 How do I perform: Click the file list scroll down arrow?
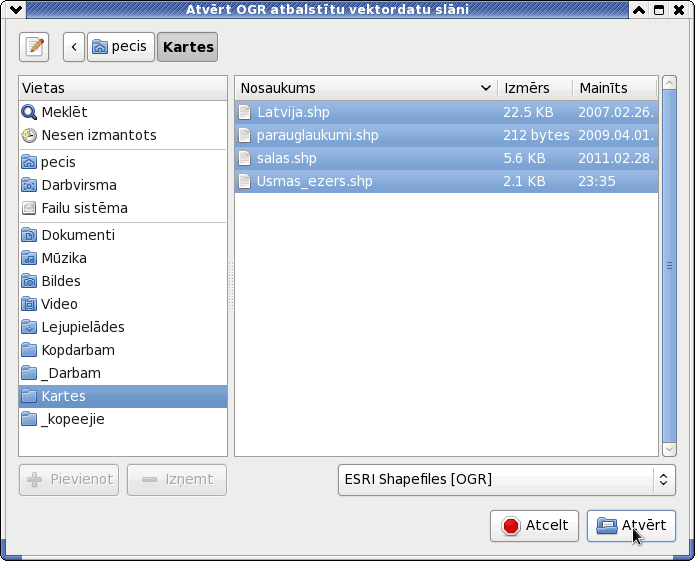[669, 449]
